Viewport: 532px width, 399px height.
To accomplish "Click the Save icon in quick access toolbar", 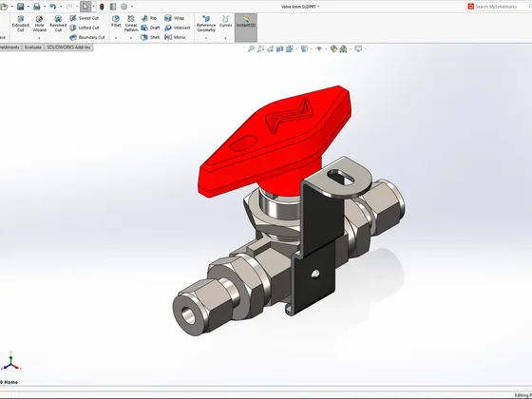I will 21,7.
